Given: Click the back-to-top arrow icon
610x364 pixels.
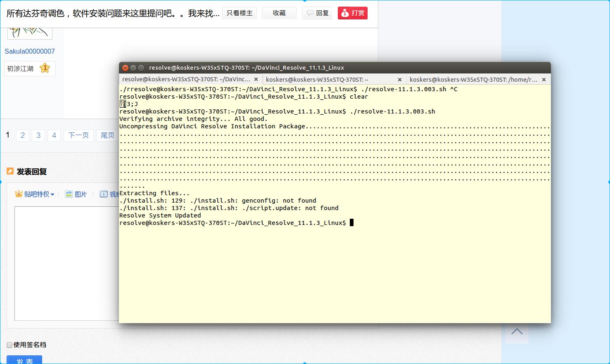Looking at the screenshot, I should point(517,331).
